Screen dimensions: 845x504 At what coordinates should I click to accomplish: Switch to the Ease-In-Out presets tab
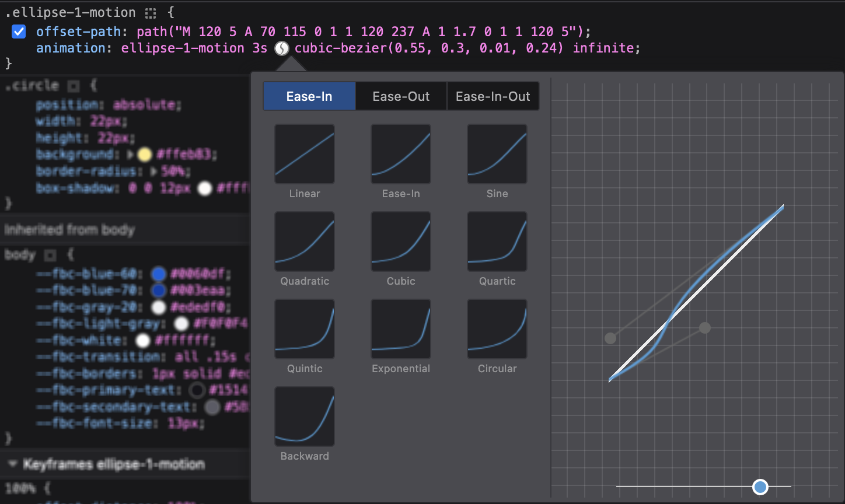pos(493,96)
